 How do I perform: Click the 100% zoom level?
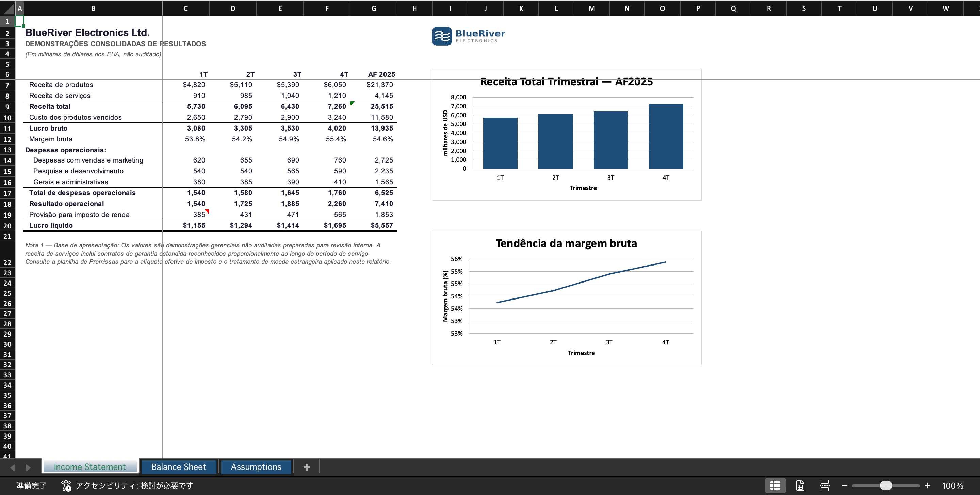click(x=952, y=485)
